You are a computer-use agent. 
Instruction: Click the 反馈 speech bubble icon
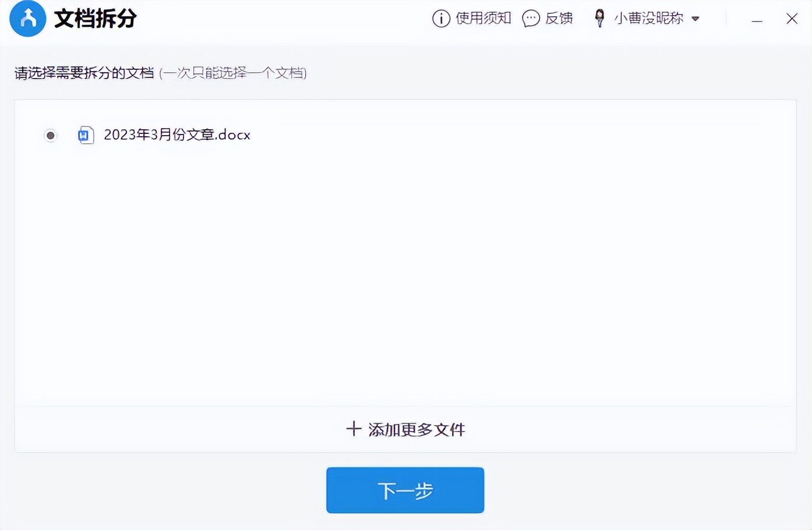(x=530, y=18)
